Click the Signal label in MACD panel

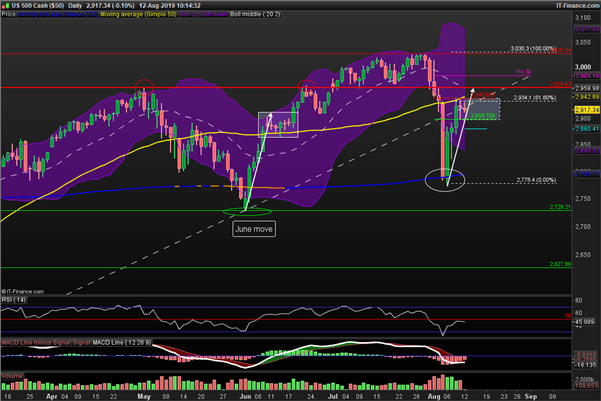(81, 342)
